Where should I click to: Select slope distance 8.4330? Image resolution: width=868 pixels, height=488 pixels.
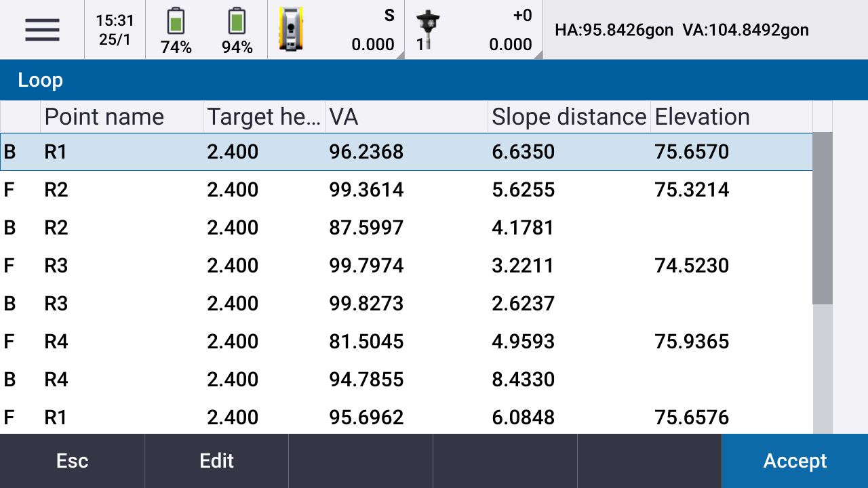(523, 380)
